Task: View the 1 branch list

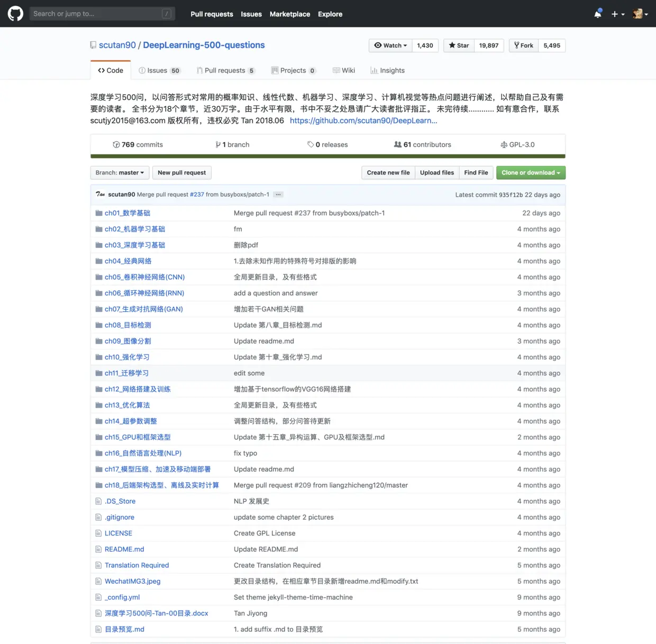Action: coord(232,144)
